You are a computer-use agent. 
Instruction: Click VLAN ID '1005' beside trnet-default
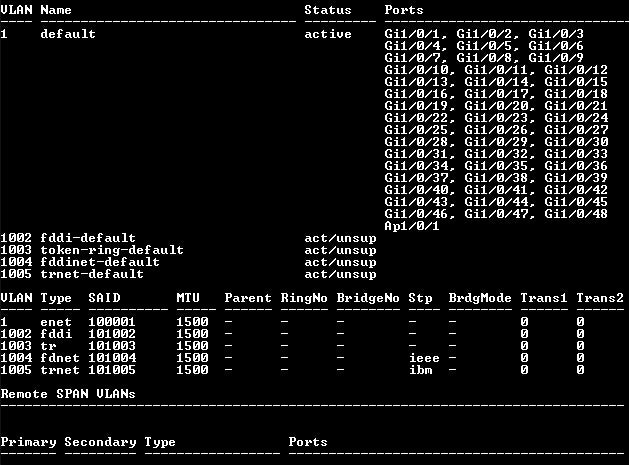pos(16,274)
